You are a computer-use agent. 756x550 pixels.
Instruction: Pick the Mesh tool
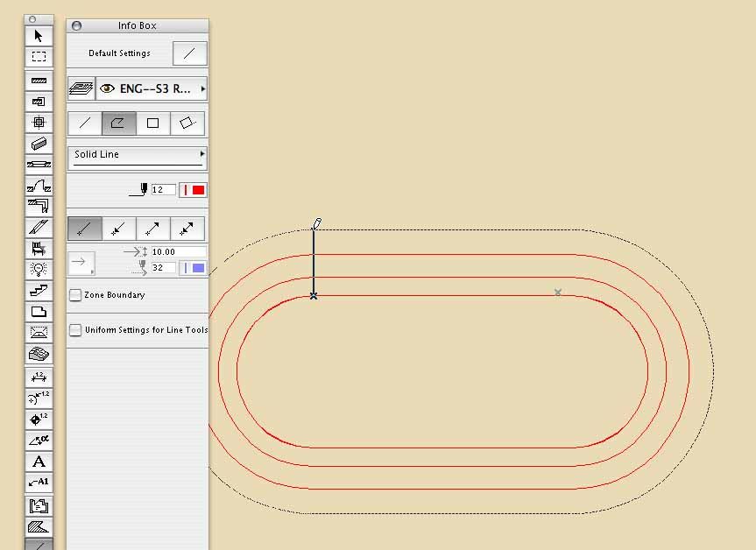point(39,353)
